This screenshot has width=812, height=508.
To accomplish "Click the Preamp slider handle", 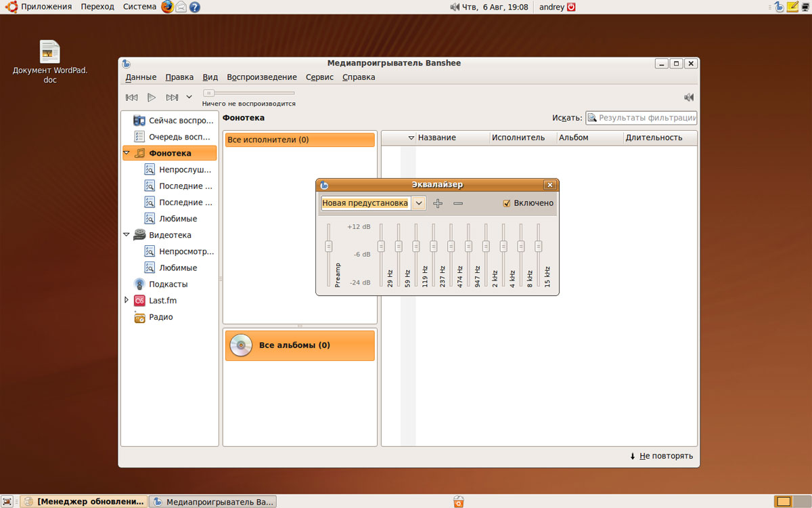I will tap(329, 246).
